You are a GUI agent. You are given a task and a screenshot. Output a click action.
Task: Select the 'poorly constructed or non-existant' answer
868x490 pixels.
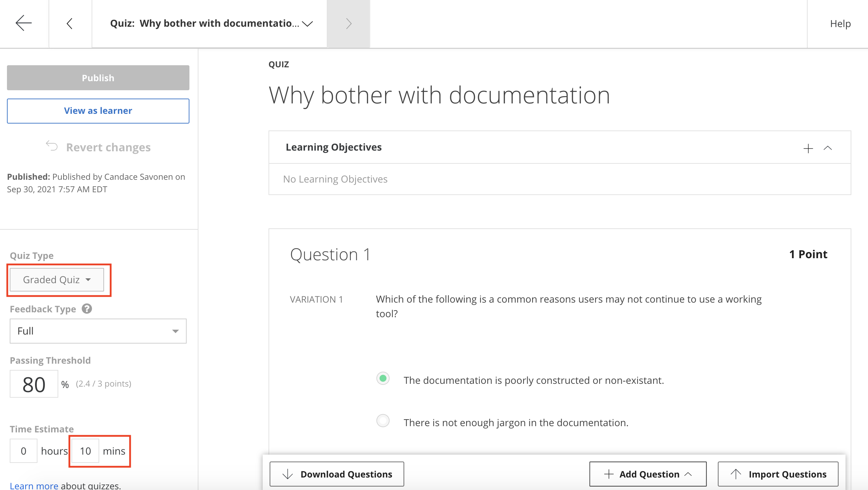[383, 378]
